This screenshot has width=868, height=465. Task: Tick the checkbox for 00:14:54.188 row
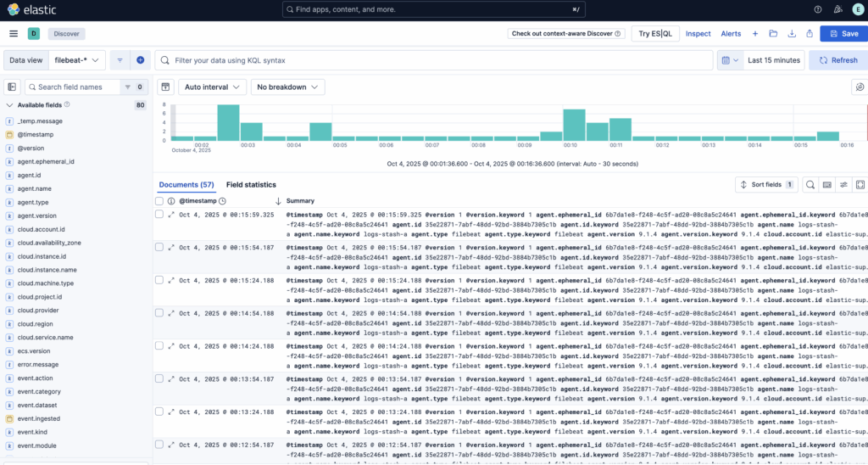pyautogui.click(x=159, y=313)
